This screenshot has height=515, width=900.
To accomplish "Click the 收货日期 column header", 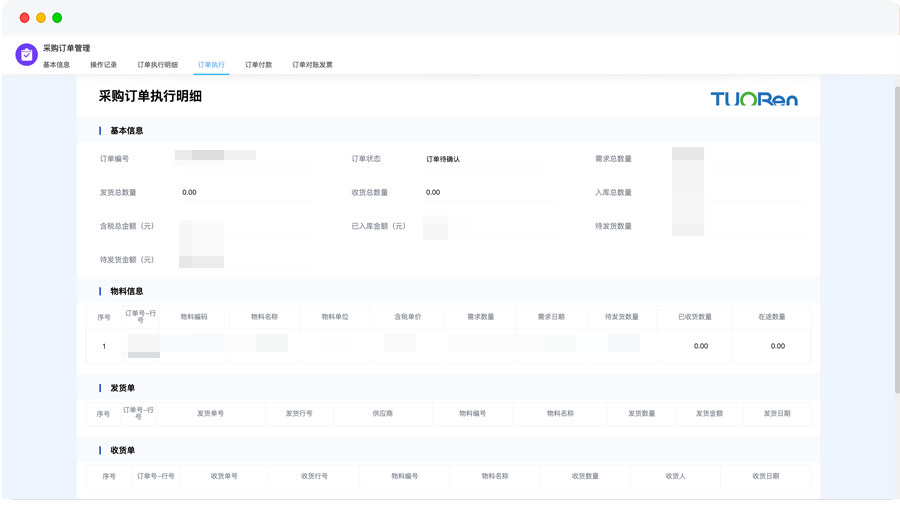I will coord(766,476).
